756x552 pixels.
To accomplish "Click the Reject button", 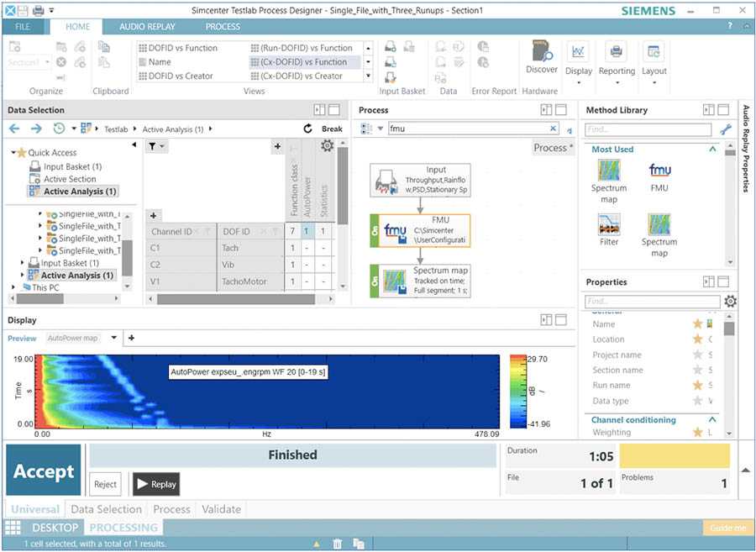I will click(105, 484).
